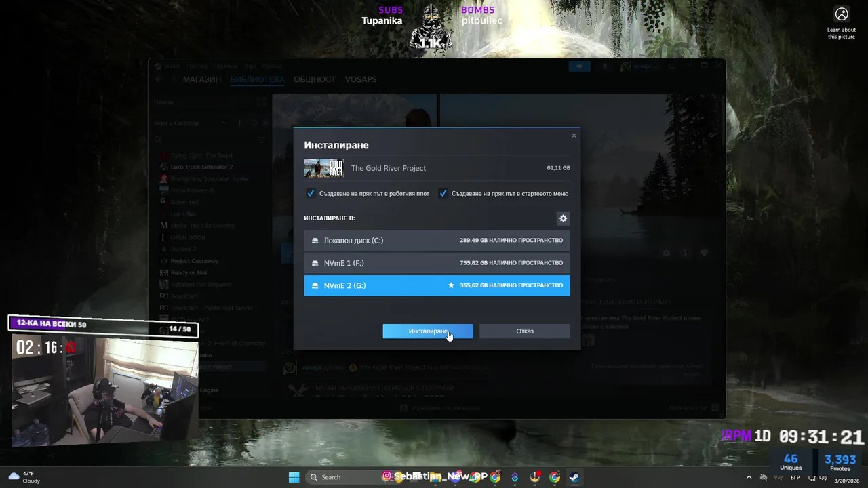The height and width of the screenshot is (488, 868).
Task: Open VOSAPS profile tab in Steam
Action: click(x=361, y=79)
